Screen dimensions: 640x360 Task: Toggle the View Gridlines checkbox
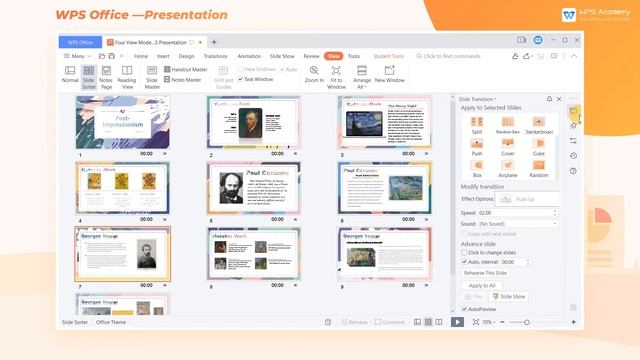240,69
